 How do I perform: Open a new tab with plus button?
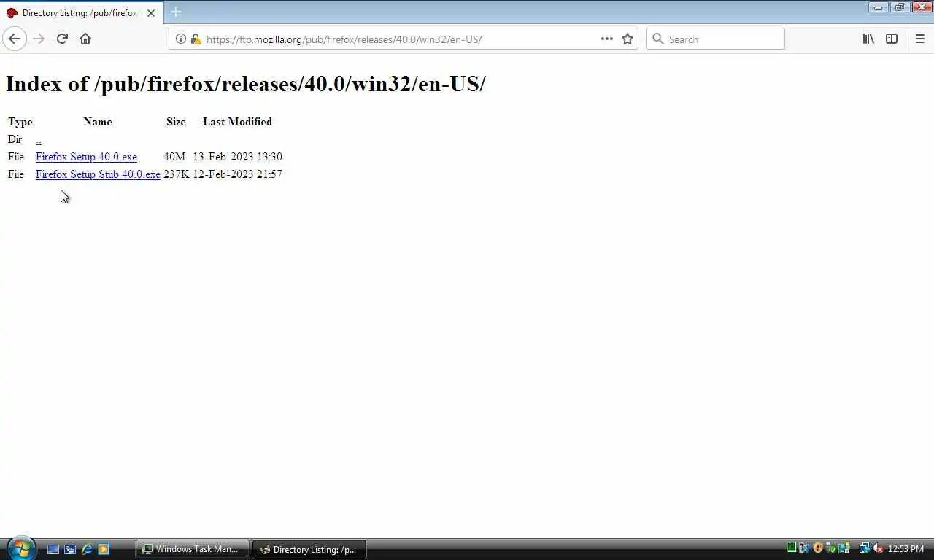click(176, 12)
